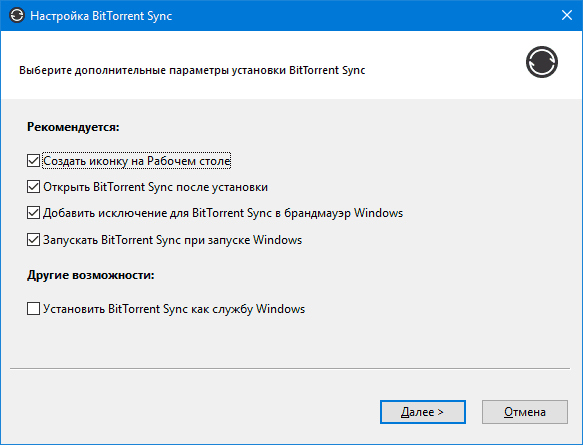Click the Настройка BitTorrent Sync window title
Image resolution: width=583 pixels, height=445 pixels.
pyautogui.click(x=101, y=16)
